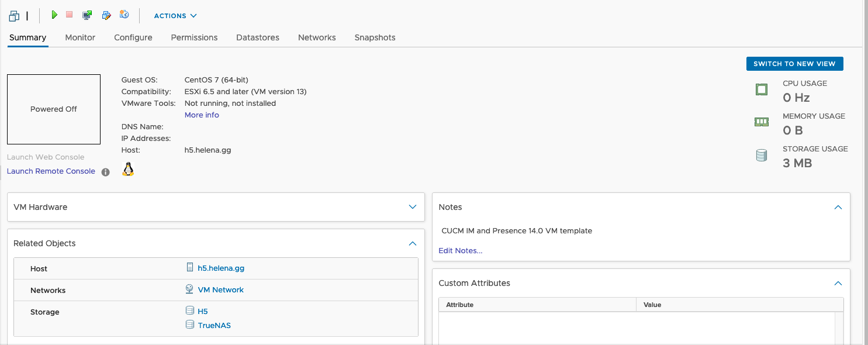Click the Edit Notes link
The height and width of the screenshot is (345, 868).
click(461, 251)
